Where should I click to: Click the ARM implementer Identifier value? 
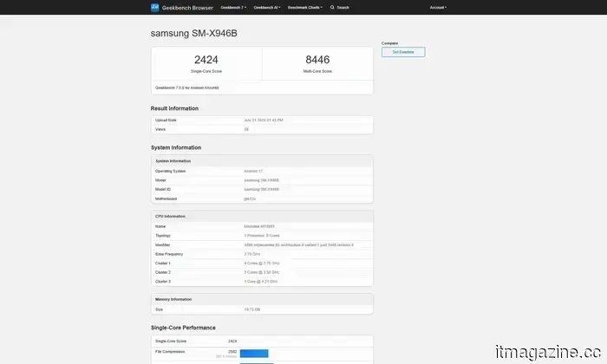299,245
